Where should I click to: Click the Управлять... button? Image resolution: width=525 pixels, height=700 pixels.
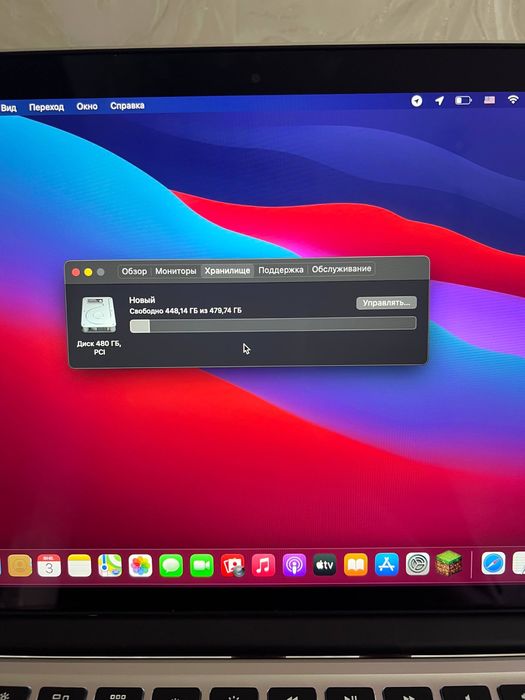pos(386,303)
